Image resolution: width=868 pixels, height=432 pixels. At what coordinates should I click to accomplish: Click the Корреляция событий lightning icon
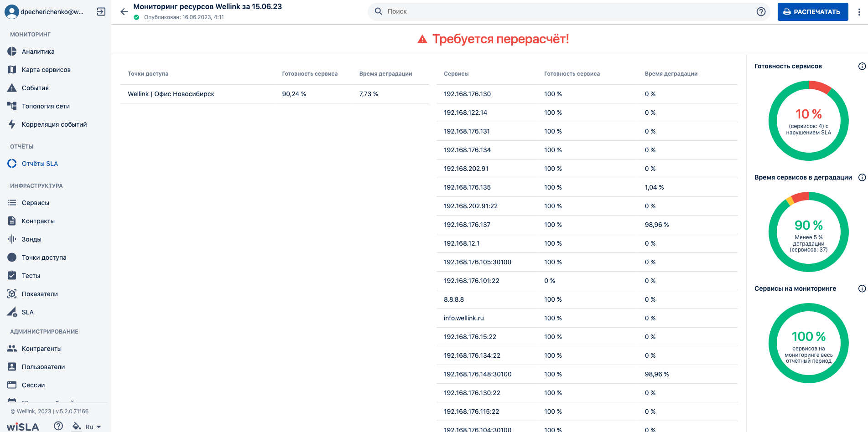12,124
